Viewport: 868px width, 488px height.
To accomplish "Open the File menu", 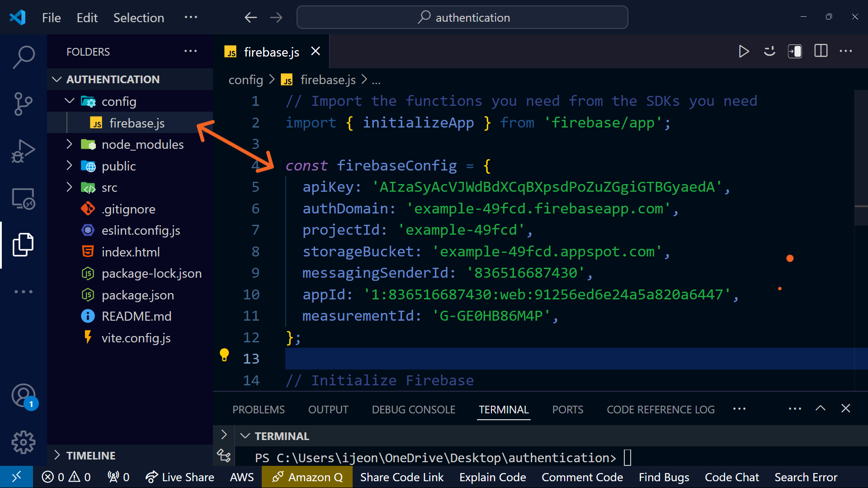I will click(x=52, y=18).
